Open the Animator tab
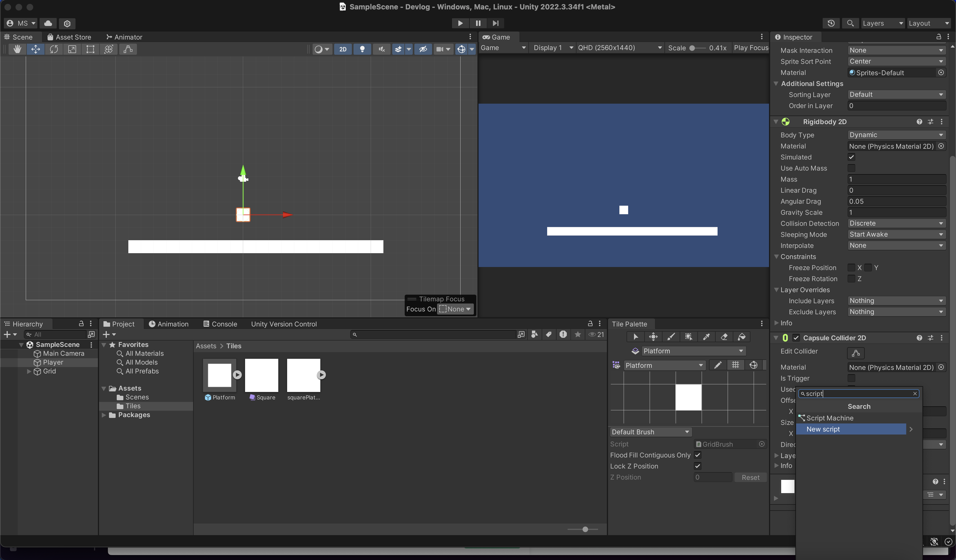956x560 pixels. [124, 37]
